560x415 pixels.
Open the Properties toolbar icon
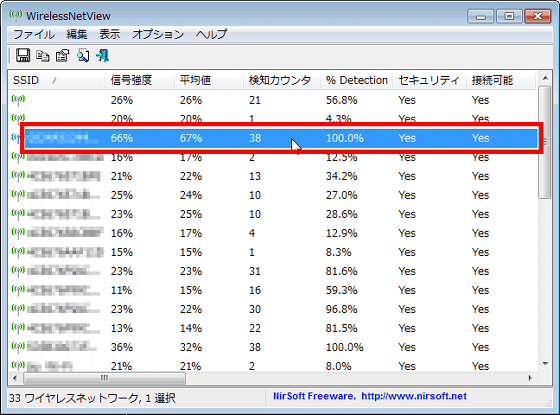pyautogui.click(x=62, y=56)
